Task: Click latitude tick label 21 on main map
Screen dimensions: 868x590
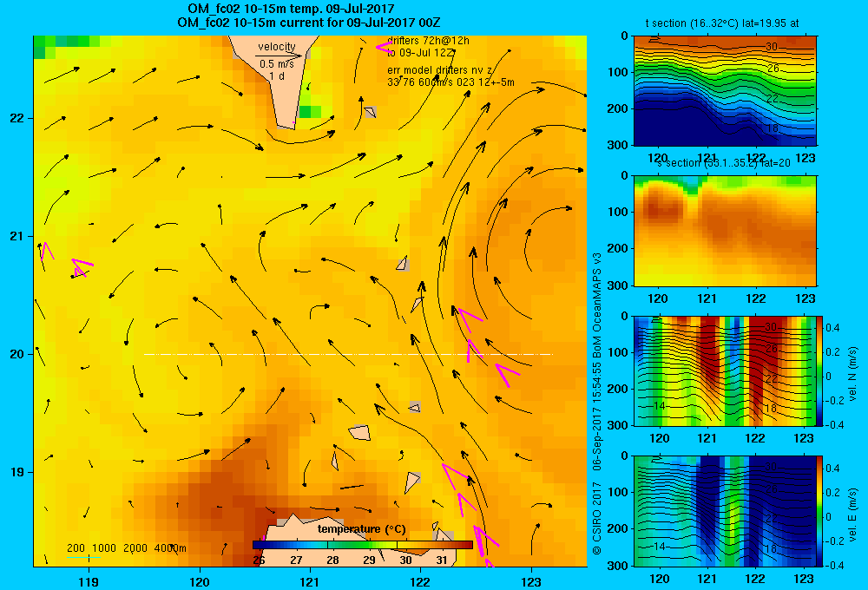Action: pos(17,236)
